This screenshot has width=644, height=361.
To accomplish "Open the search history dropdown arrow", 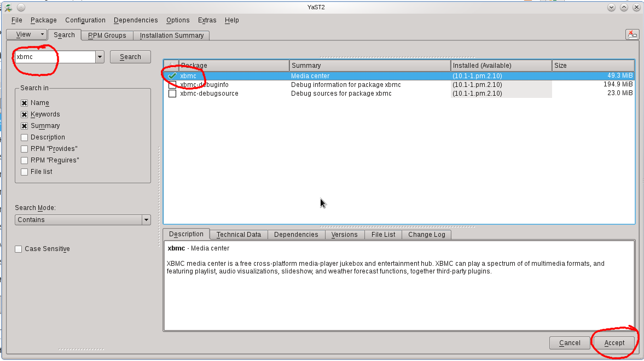I will point(100,57).
